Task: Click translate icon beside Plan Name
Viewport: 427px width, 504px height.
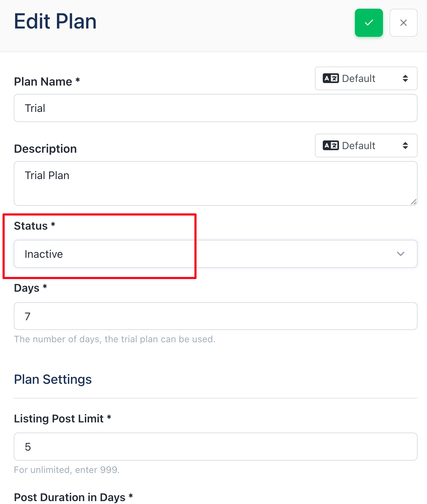Action: tap(331, 78)
